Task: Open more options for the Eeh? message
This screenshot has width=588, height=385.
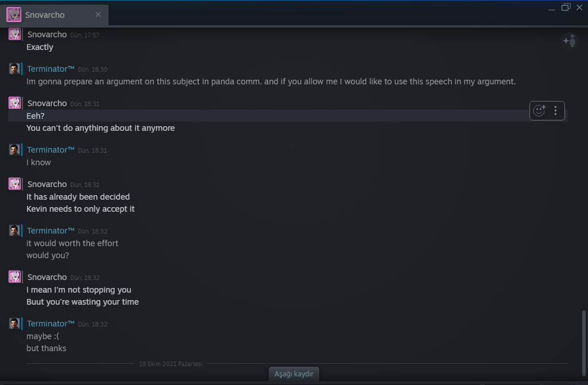Action: [555, 111]
